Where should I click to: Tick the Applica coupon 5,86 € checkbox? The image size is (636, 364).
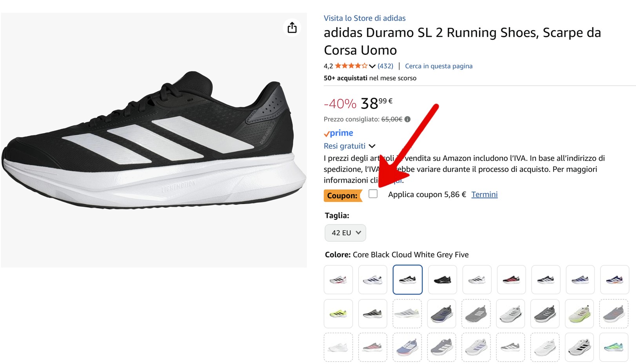pos(373,194)
